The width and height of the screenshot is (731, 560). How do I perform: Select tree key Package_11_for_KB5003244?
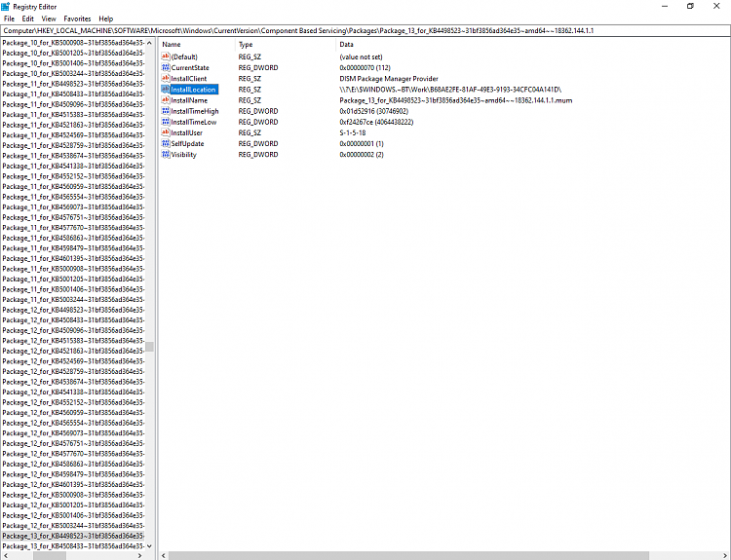[73, 300]
